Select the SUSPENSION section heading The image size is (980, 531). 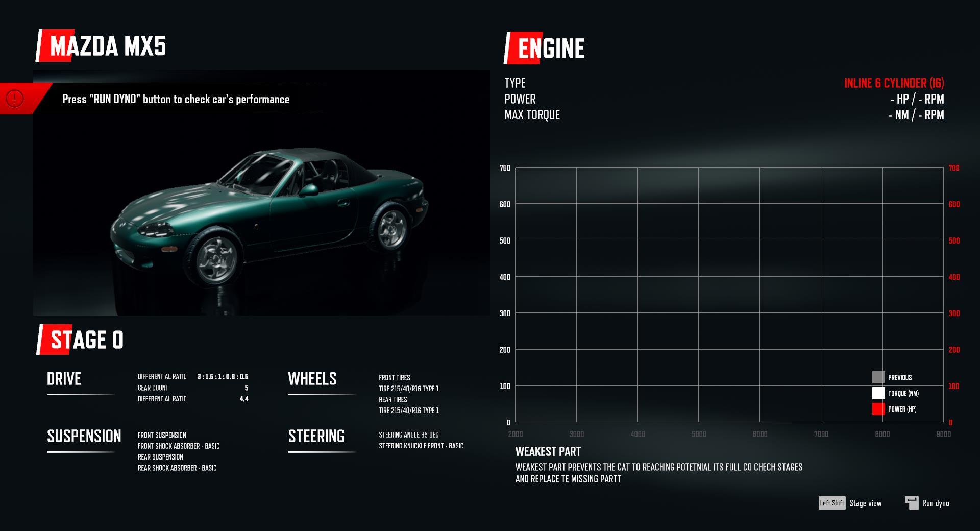(84, 436)
